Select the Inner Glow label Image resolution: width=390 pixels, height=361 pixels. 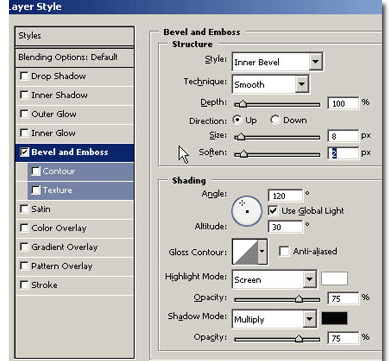pyautogui.click(x=53, y=133)
